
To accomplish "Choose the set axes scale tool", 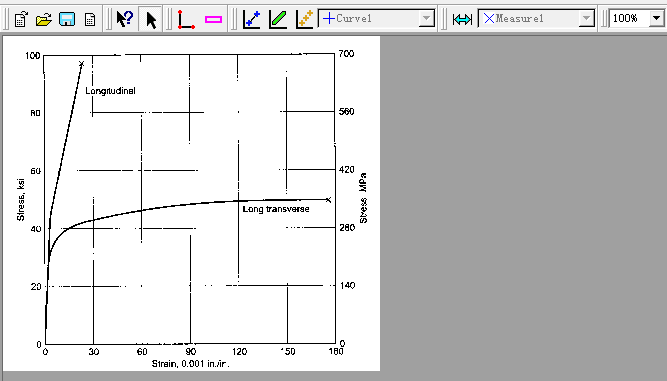I will pos(186,19).
